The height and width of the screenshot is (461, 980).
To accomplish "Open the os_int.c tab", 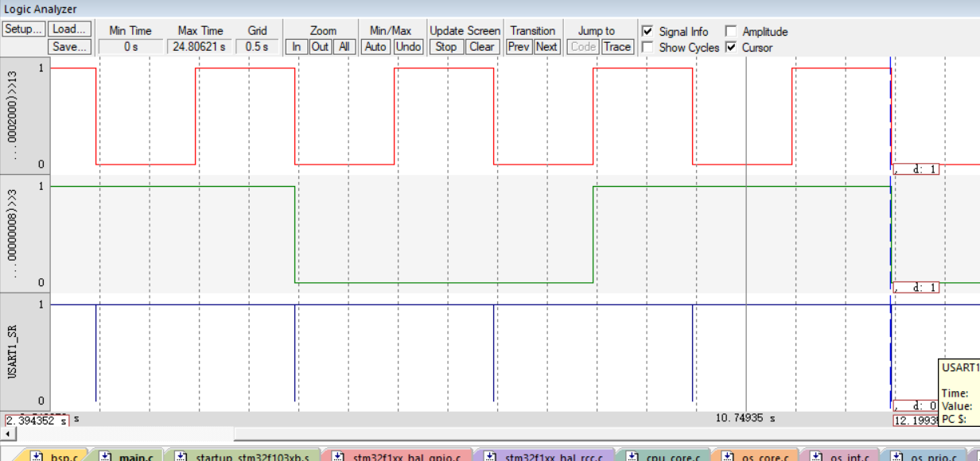I will point(840,456).
